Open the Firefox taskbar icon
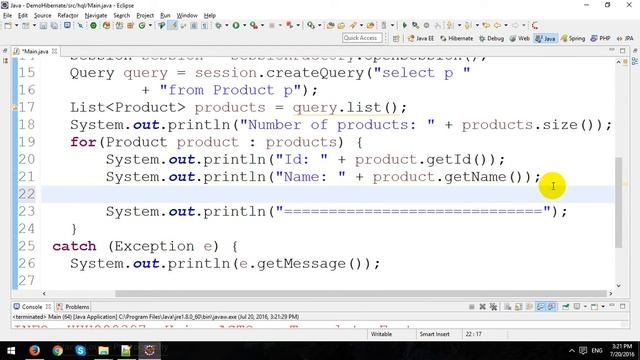Viewport: 640px width, 360px height. coord(34,350)
